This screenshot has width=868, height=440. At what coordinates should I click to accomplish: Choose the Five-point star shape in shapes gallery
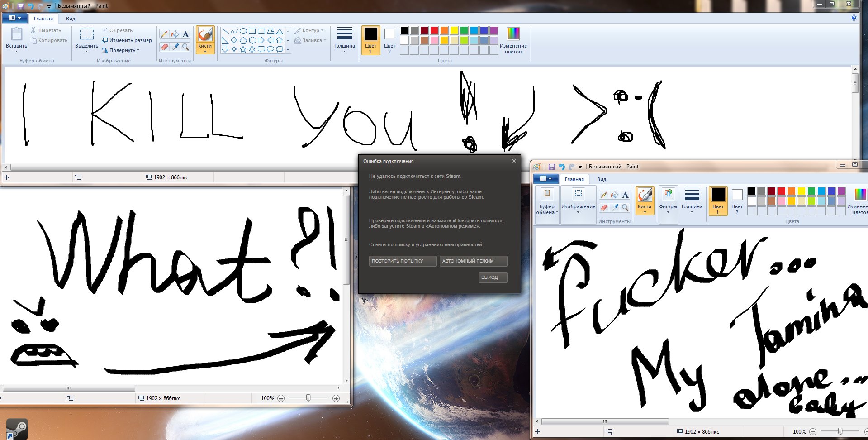point(243,49)
